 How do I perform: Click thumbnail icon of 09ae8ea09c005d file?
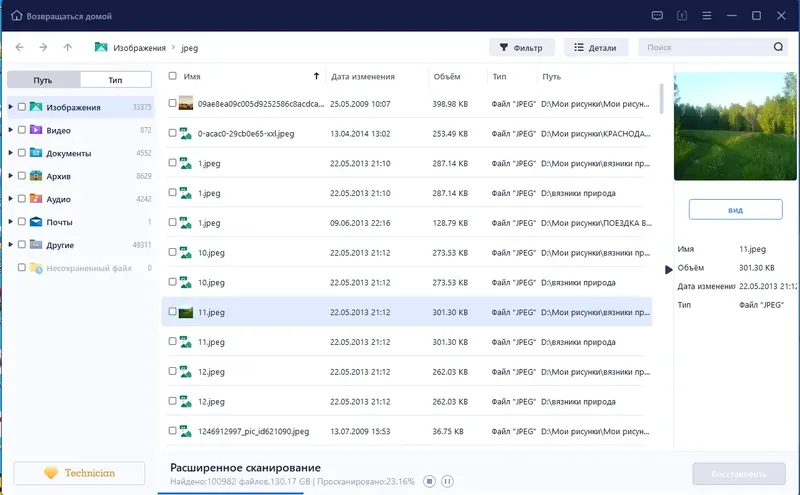[186, 104]
